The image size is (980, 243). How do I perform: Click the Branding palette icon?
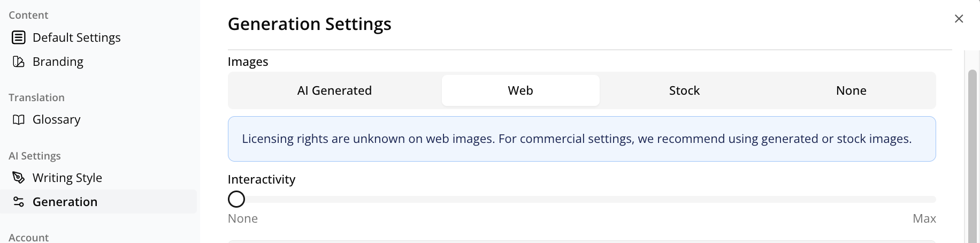pos(19,62)
